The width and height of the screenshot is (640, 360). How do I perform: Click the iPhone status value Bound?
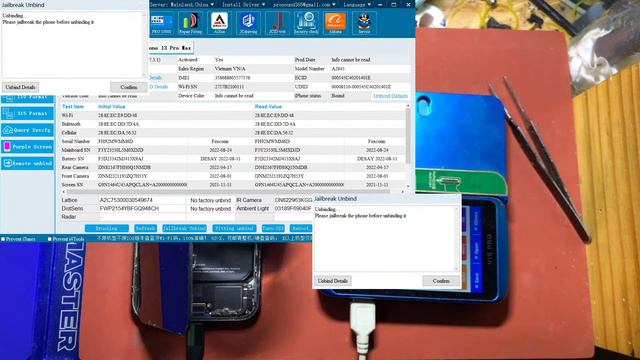point(338,96)
